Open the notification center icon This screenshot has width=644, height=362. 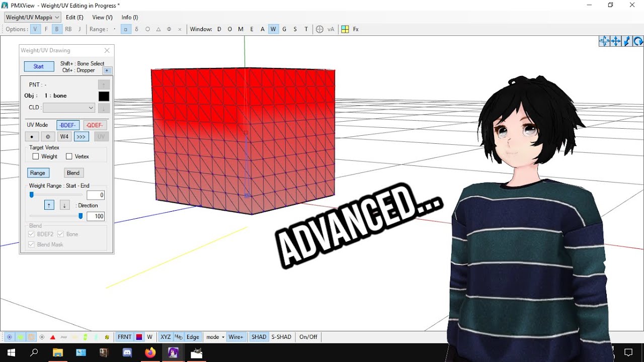pyautogui.click(x=628, y=353)
